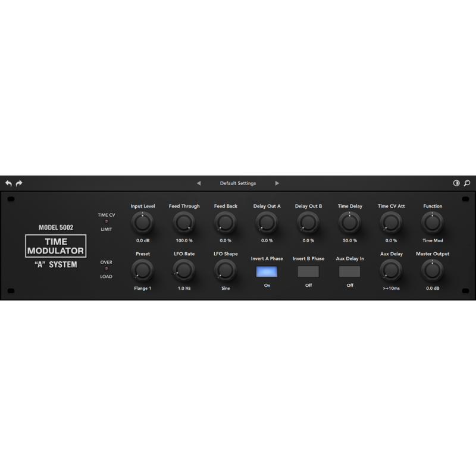Viewport: 476px width, 476px height.
Task: Click the Default Settings preset name
Action: (x=238, y=183)
